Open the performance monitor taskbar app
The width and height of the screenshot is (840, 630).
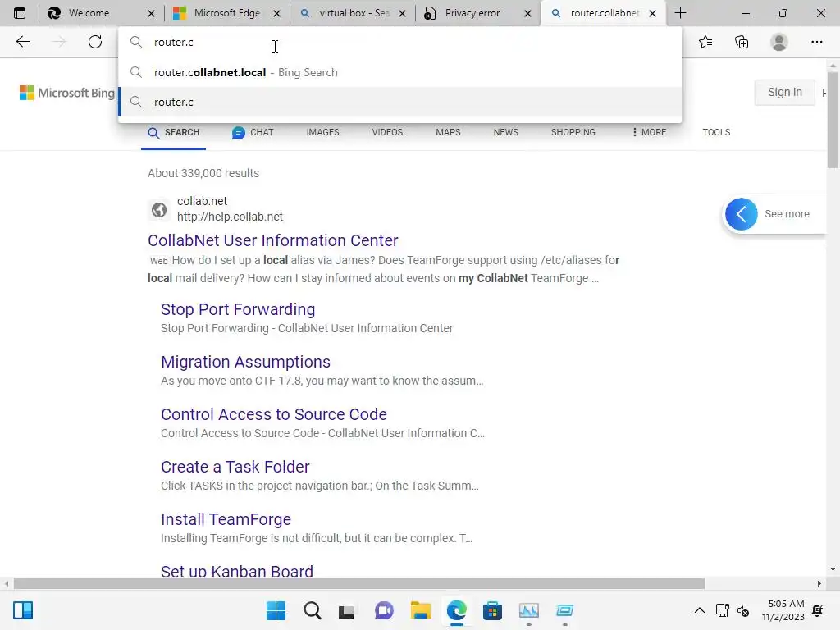[529, 610]
